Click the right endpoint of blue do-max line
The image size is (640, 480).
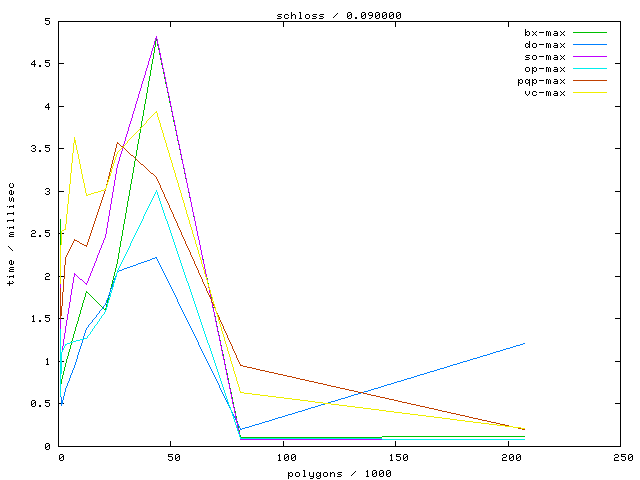[x=524, y=343]
